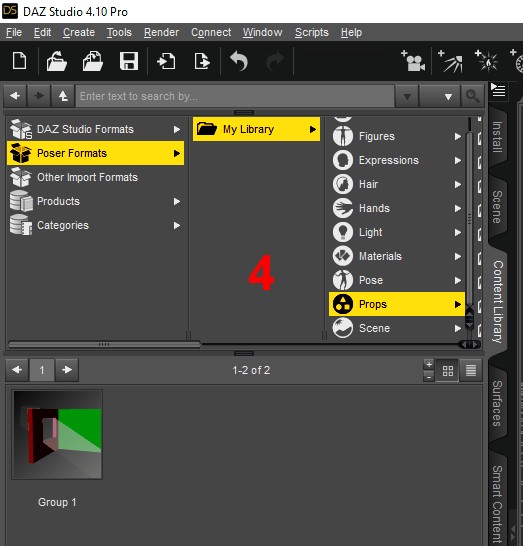The width and height of the screenshot is (523, 546).
Task: Go to the next results page
Action: (x=67, y=370)
